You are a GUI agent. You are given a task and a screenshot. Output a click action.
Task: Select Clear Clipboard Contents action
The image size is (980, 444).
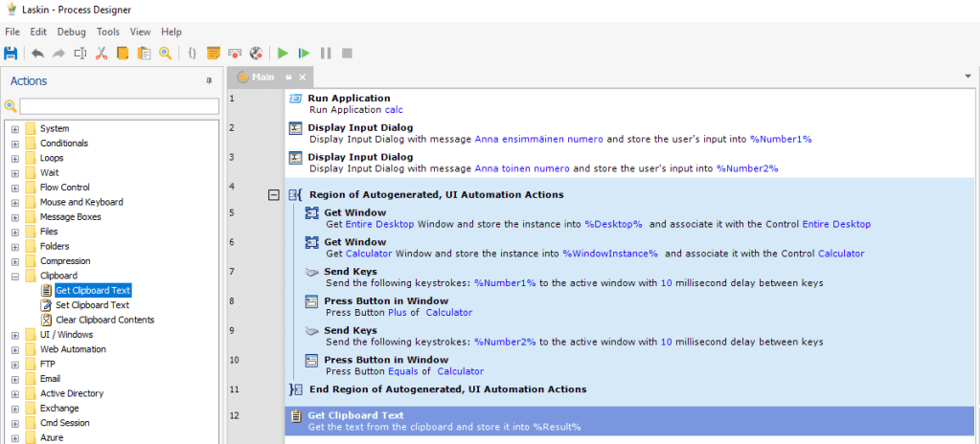pos(104,320)
